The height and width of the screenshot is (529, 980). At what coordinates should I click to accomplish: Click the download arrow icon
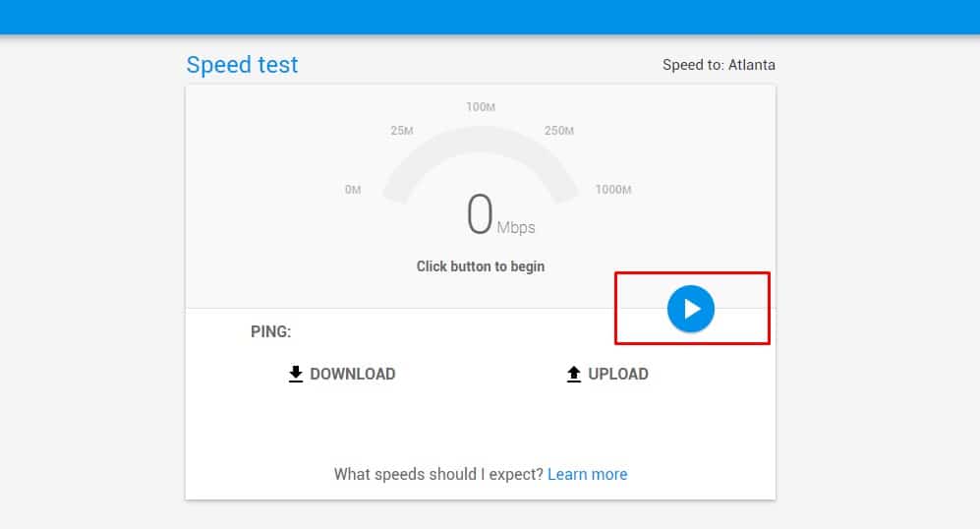pos(296,374)
